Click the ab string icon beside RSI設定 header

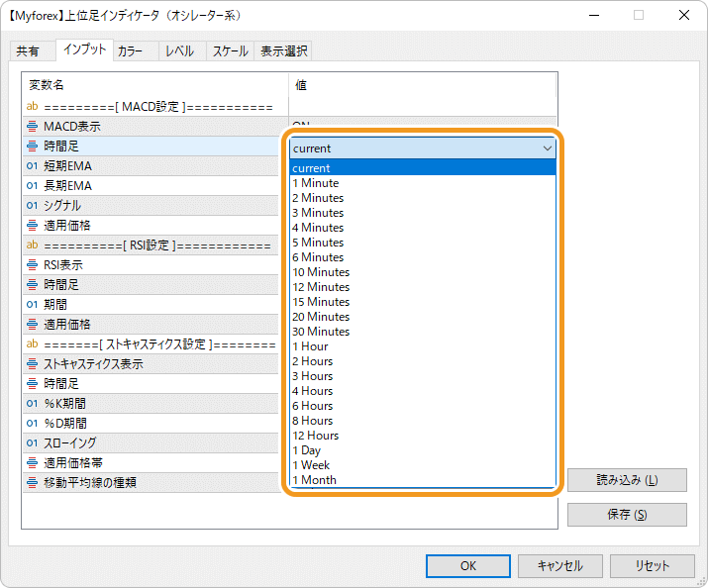tap(32, 245)
